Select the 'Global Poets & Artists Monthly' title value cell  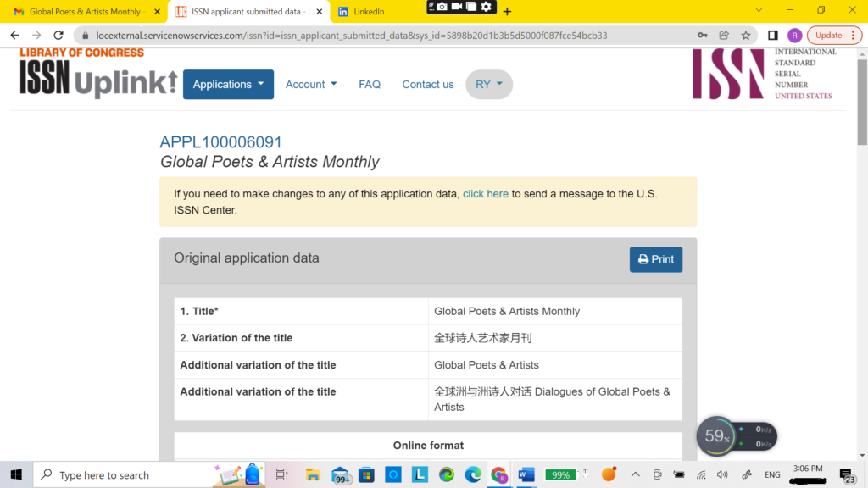point(555,312)
